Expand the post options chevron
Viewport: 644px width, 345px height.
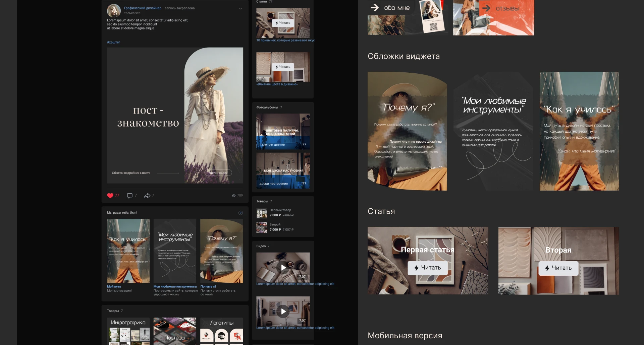(x=240, y=9)
